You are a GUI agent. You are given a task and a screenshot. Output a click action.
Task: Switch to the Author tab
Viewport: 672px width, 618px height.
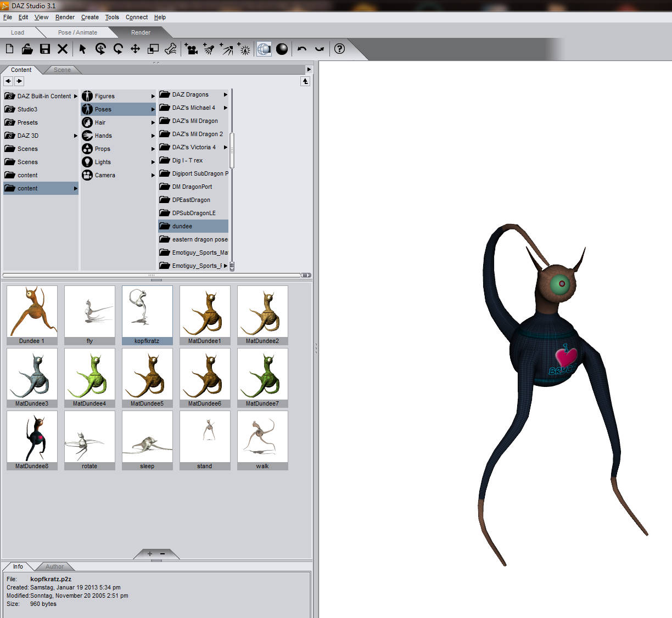(x=54, y=566)
